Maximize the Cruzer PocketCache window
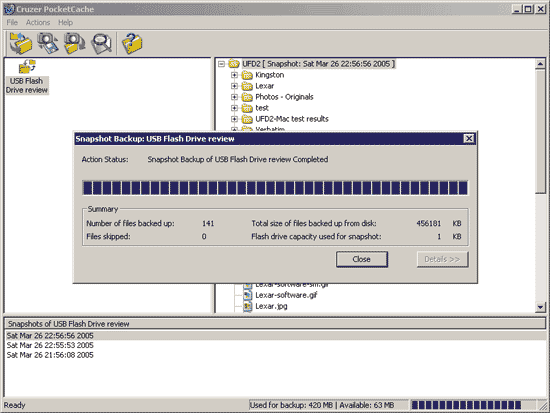This screenshot has height=413, width=550. tap(528, 9)
